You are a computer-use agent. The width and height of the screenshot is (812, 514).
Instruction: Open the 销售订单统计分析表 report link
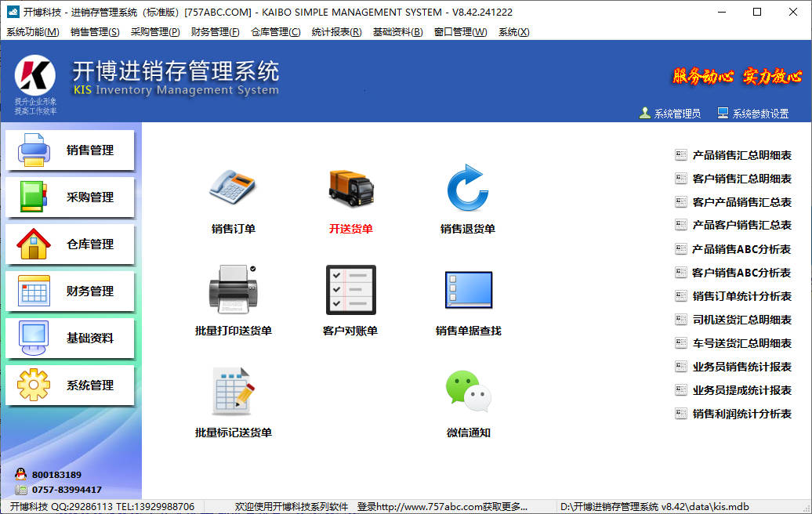click(741, 296)
